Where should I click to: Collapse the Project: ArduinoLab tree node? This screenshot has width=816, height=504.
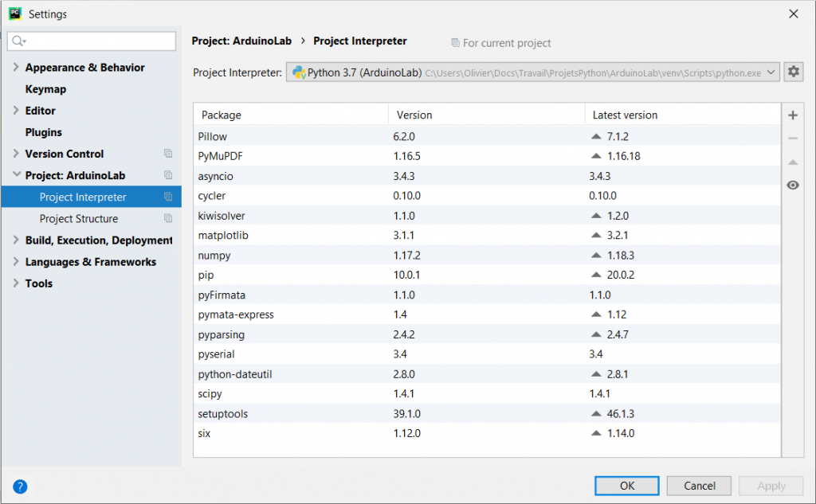(16, 175)
